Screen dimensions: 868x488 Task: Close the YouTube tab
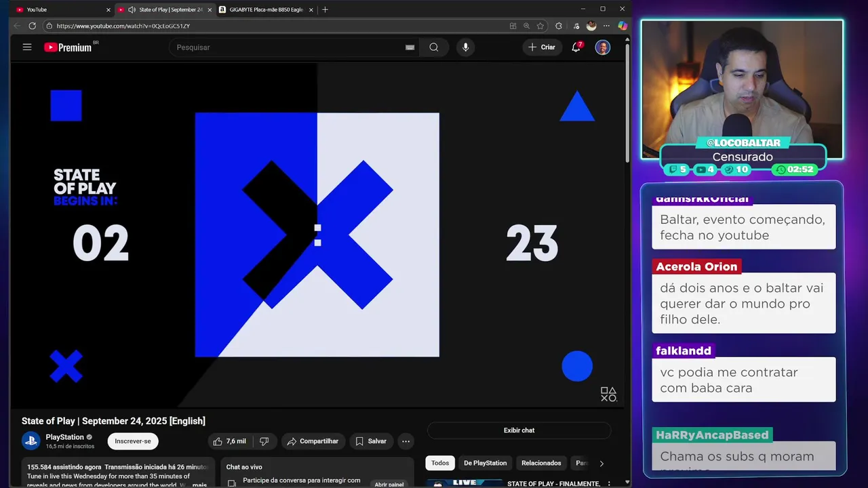point(108,9)
